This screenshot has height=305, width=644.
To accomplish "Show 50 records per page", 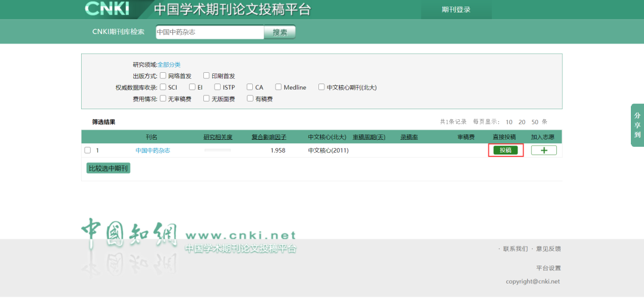I will point(535,122).
